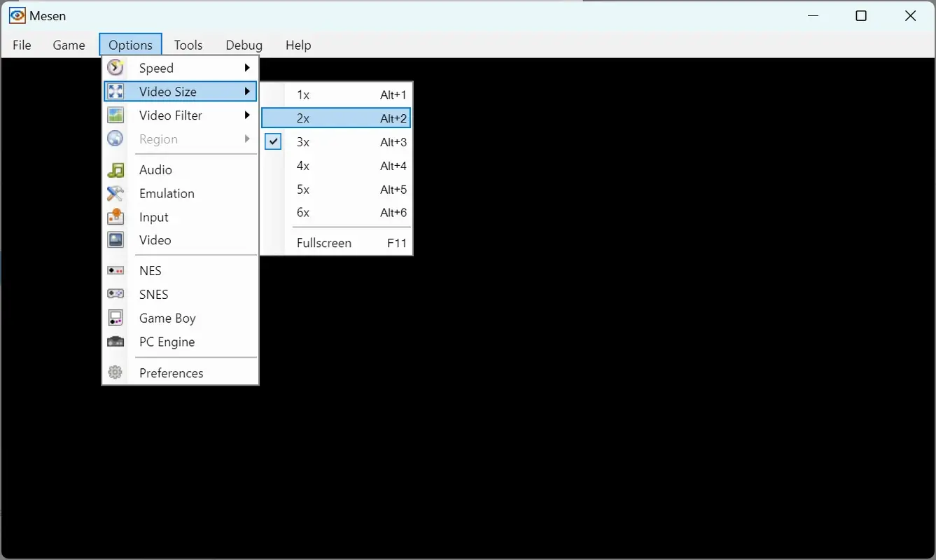
Task: Click the Video Size scaling icon
Action: coord(115,91)
